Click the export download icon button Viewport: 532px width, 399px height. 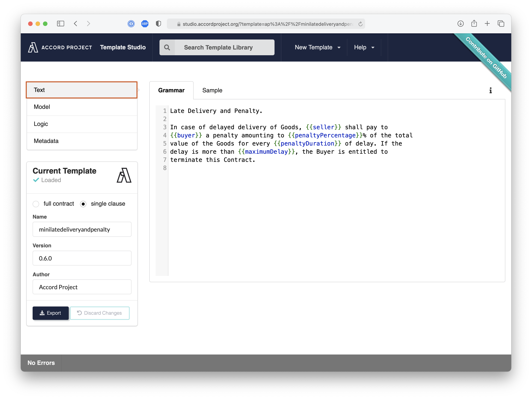coord(50,313)
